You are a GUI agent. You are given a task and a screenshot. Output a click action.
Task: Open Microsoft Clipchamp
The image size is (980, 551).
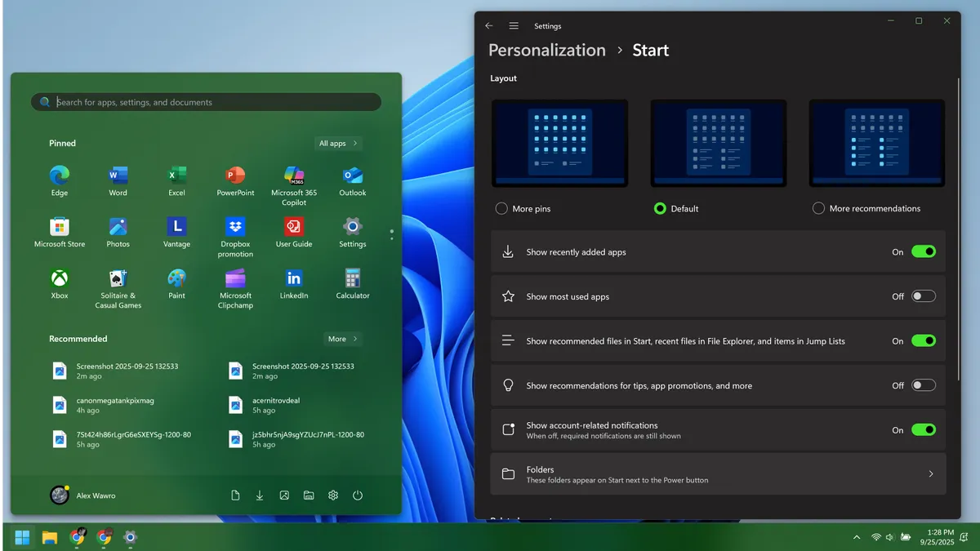tap(235, 283)
